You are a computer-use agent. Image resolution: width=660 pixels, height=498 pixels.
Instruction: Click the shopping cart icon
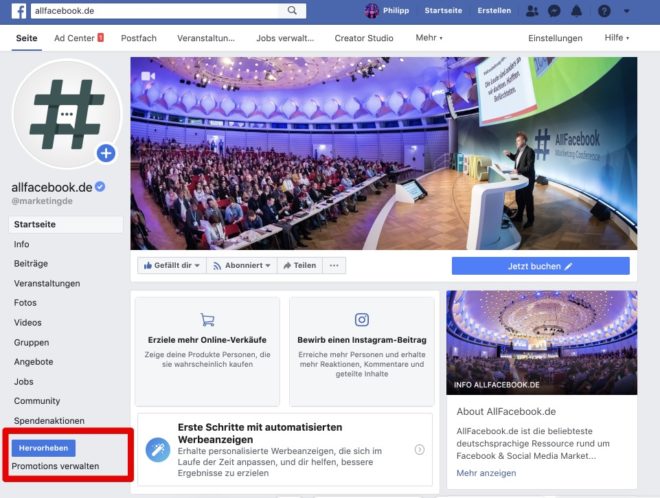tap(207, 320)
